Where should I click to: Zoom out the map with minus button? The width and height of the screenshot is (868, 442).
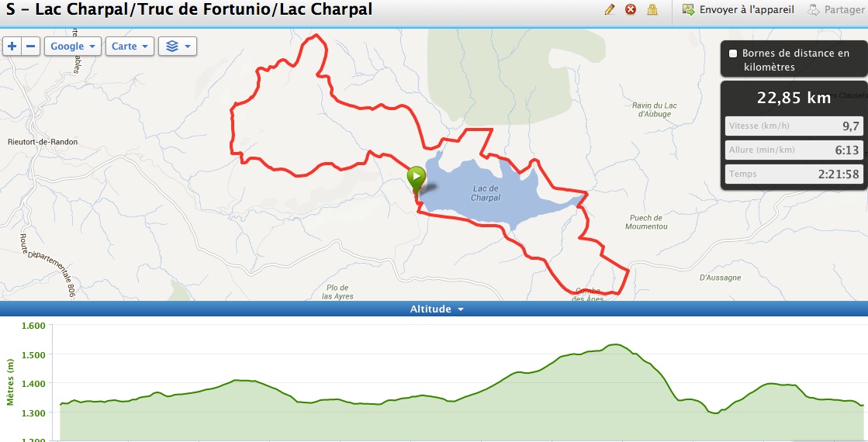pos(31,47)
